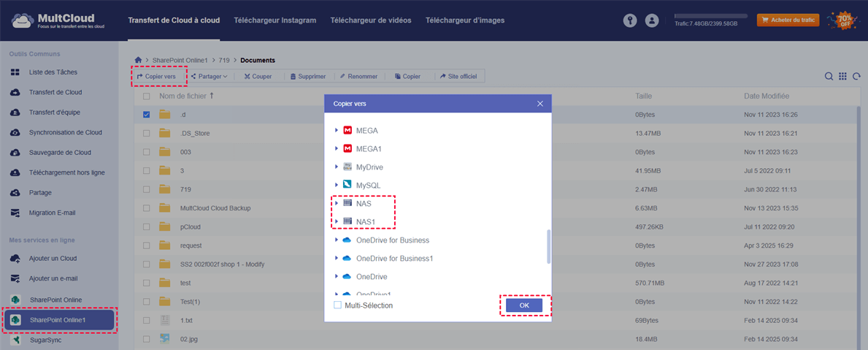This screenshot has height=350, width=868.
Task: Check the 02.jpg file checkbox
Action: [x=147, y=338]
